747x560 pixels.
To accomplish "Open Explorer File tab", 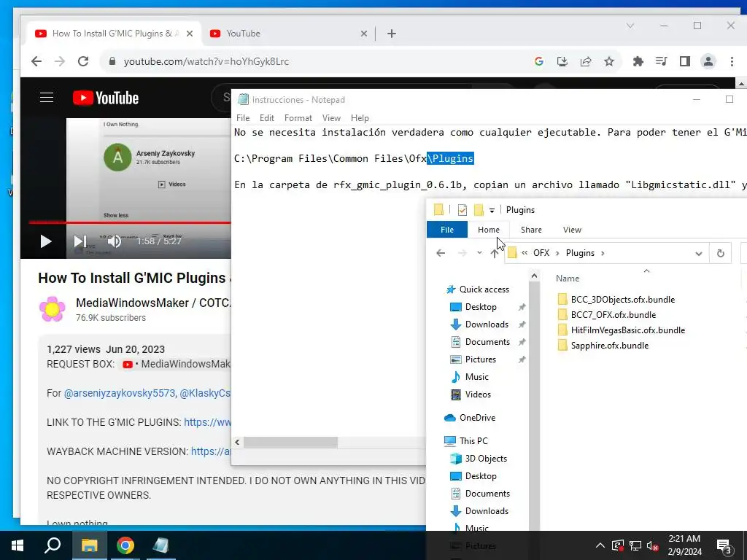I will click(447, 230).
